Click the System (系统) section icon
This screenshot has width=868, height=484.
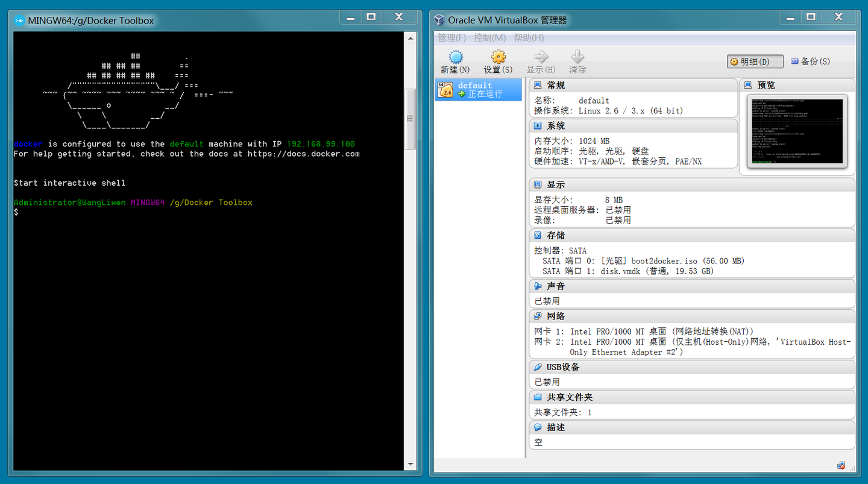[538, 126]
